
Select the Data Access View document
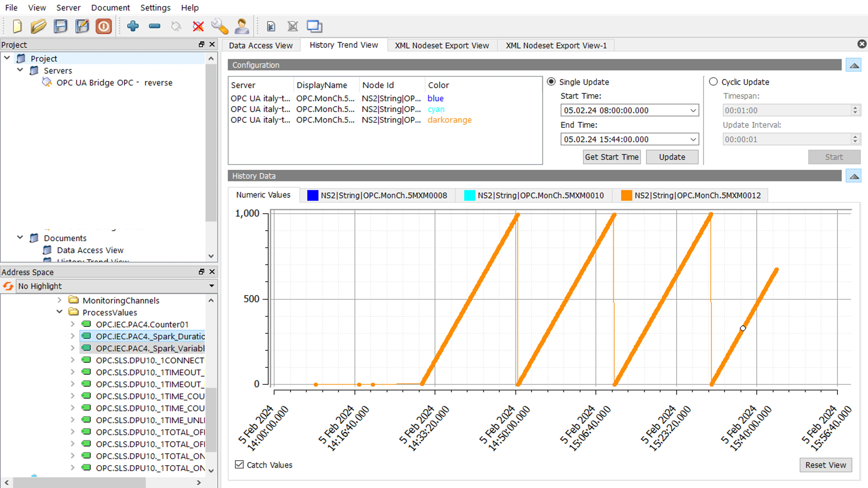[90, 250]
